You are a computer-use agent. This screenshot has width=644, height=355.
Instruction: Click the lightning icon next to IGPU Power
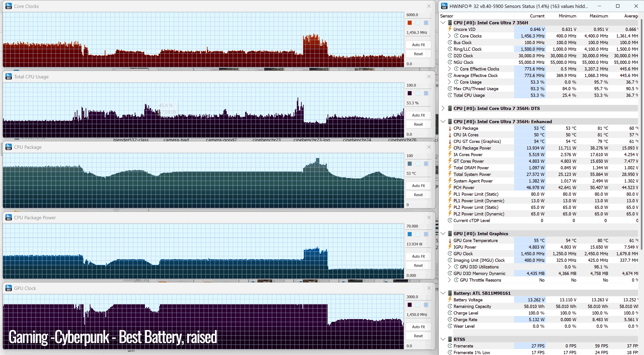[x=450, y=247]
